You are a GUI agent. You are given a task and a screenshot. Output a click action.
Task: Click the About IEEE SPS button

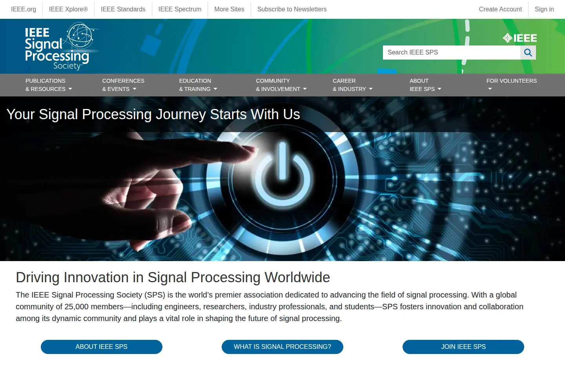[102, 347]
